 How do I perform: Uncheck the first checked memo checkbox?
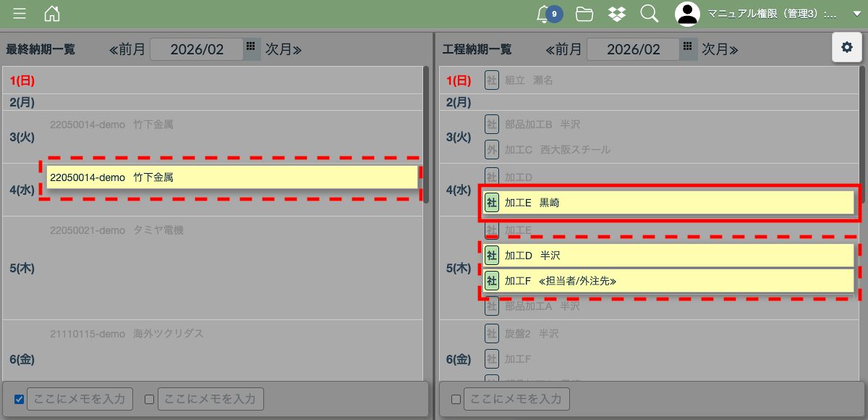(20, 399)
